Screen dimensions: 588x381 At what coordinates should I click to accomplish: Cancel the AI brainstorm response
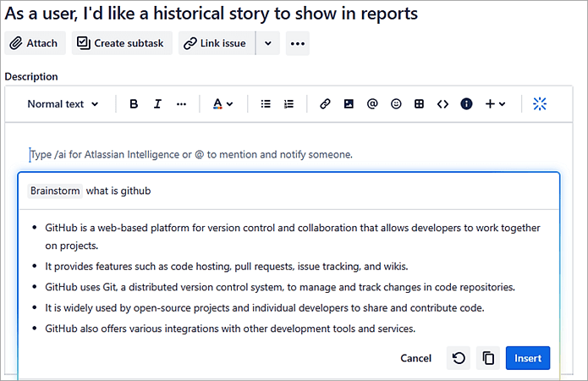(415, 358)
